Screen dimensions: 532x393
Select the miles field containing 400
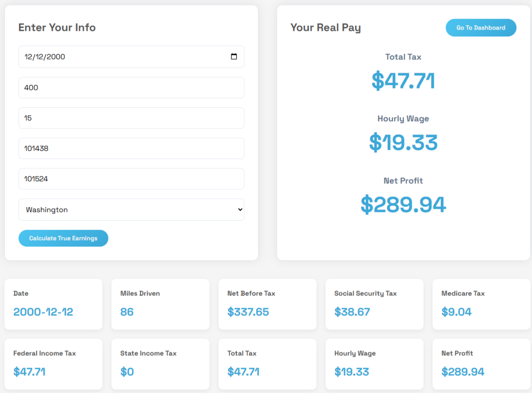[132, 87]
